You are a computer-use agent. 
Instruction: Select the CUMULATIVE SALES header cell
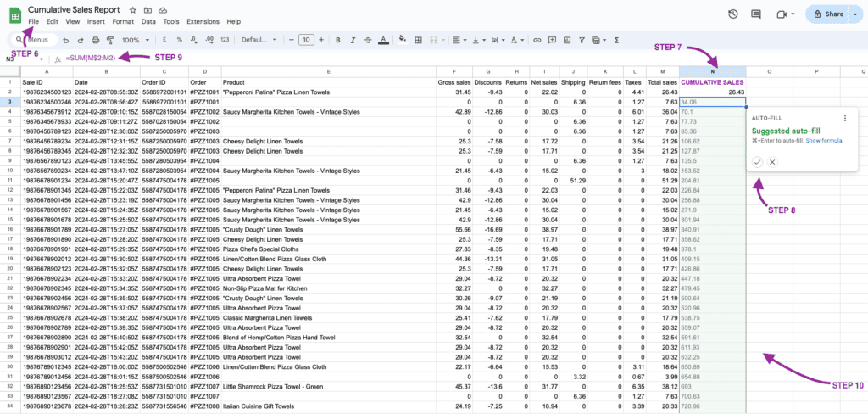click(x=712, y=82)
